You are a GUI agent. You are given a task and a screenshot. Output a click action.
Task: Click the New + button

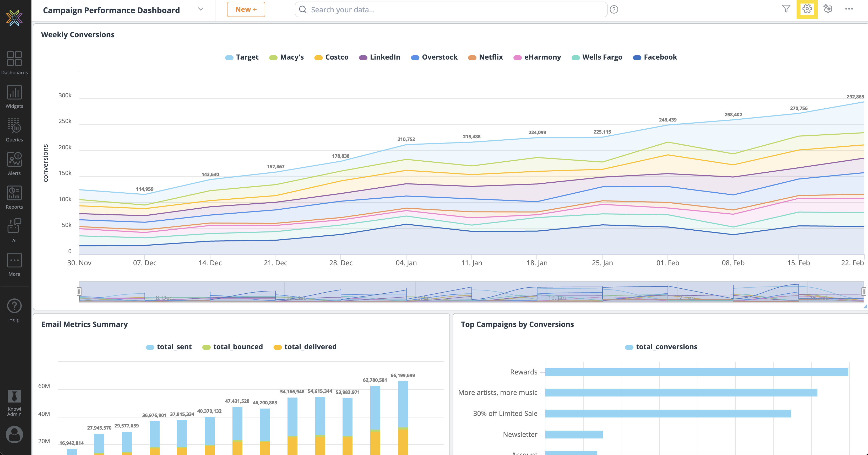tap(246, 9)
